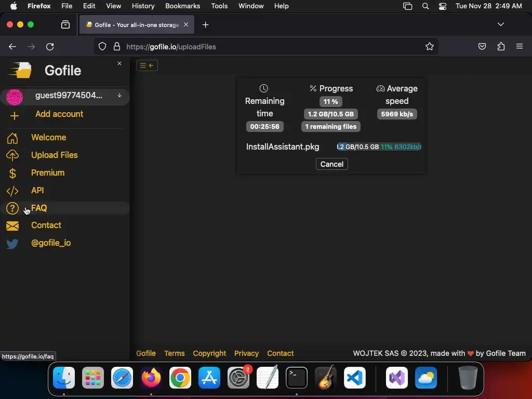Open the footer Copyright link
The image size is (532, 399).
click(x=209, y=353)
